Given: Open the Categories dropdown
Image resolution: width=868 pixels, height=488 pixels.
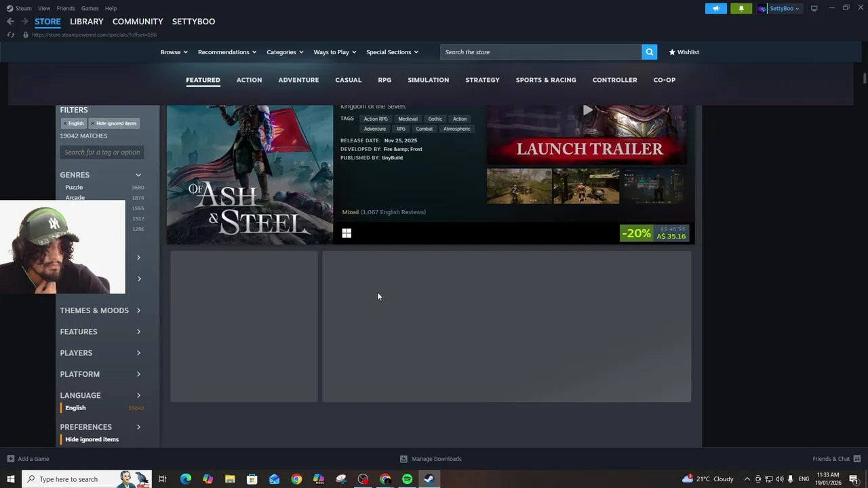Looking at the screenshot, I should click(285, 52).
